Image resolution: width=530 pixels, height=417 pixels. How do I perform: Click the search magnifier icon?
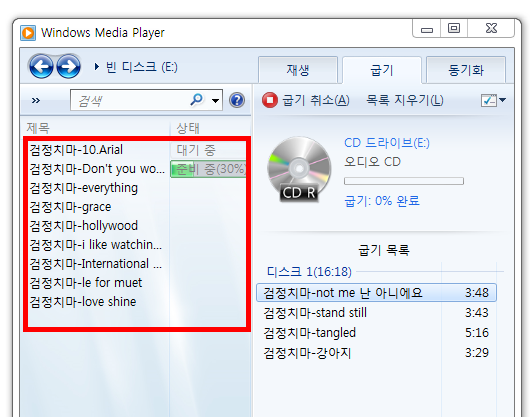click(x=197, y=100)
